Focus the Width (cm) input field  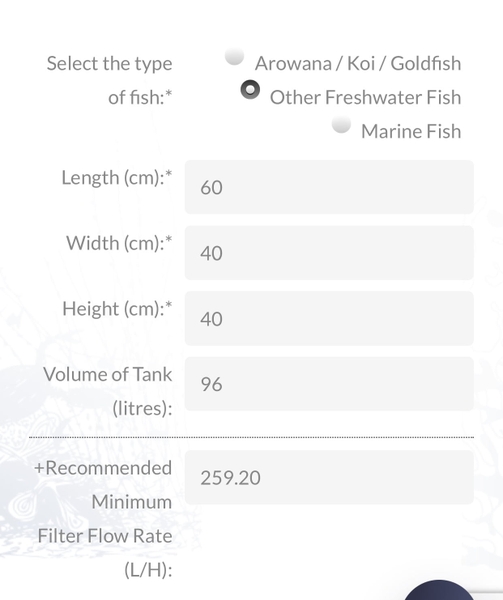(x=329, y=253)
